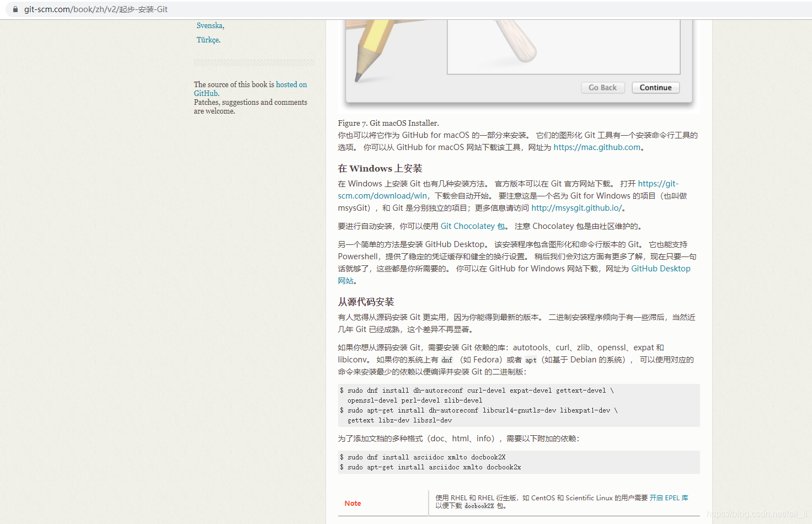This screenshot has width=812, height=524.
Task: Click the 'gettext libz-dev libssl-dev' code line
Action: coord(399,420)
